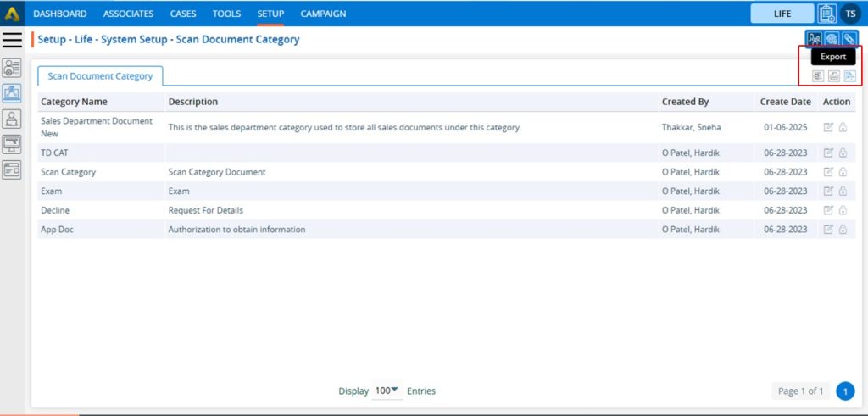Viewport: 868px width, 416px height.
Task: Go to page 1 in pagination
Action: coord(844,391)
